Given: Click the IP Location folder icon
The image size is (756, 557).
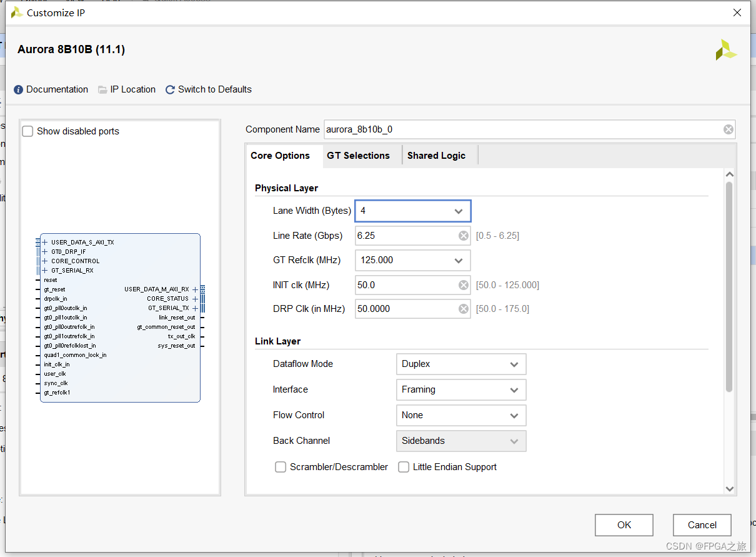Looking at the screenshot, I should tap(102, 90).
